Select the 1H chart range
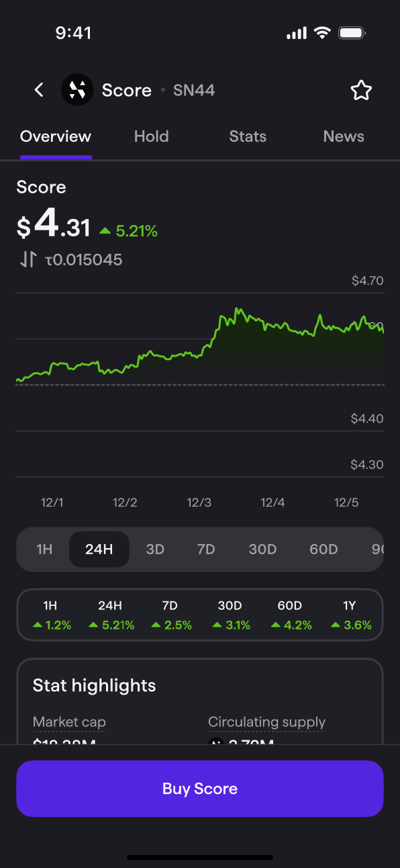Viewport: 400px width, 868px height. (44, 550)
